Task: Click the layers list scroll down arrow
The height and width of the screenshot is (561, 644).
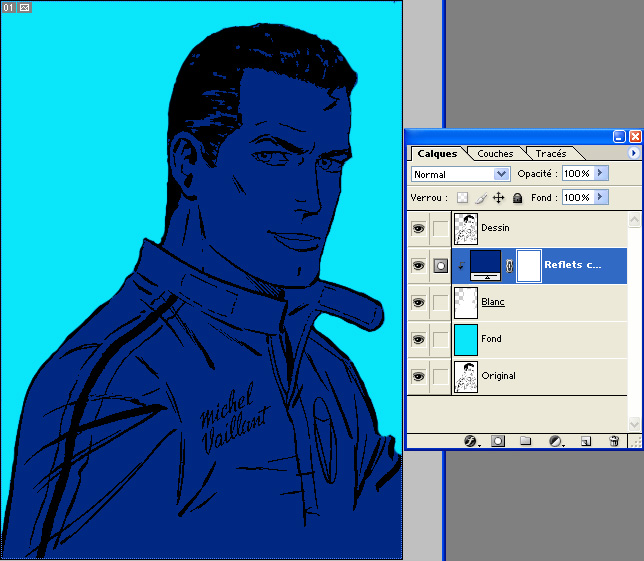Action: point(634,424)
